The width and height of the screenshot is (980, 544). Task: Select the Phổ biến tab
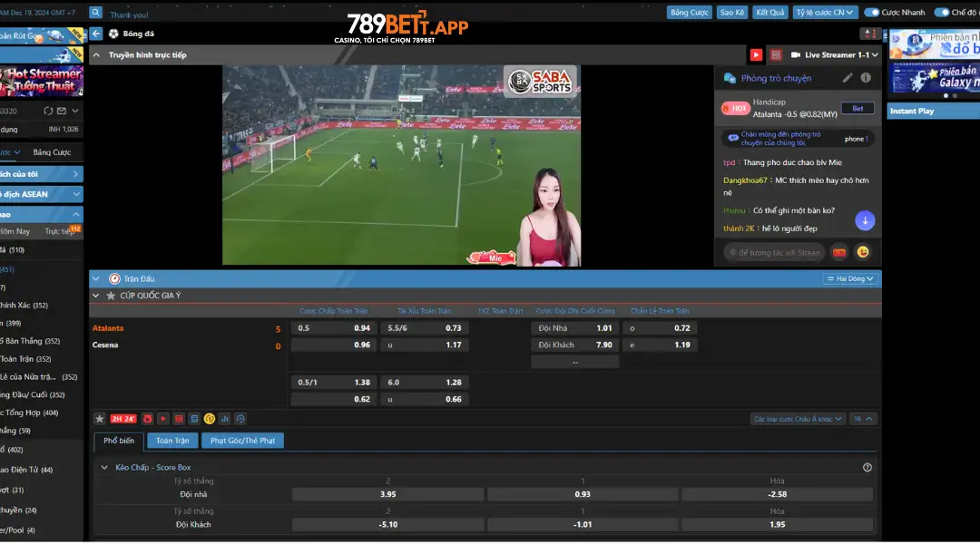(x=119, y=441)
